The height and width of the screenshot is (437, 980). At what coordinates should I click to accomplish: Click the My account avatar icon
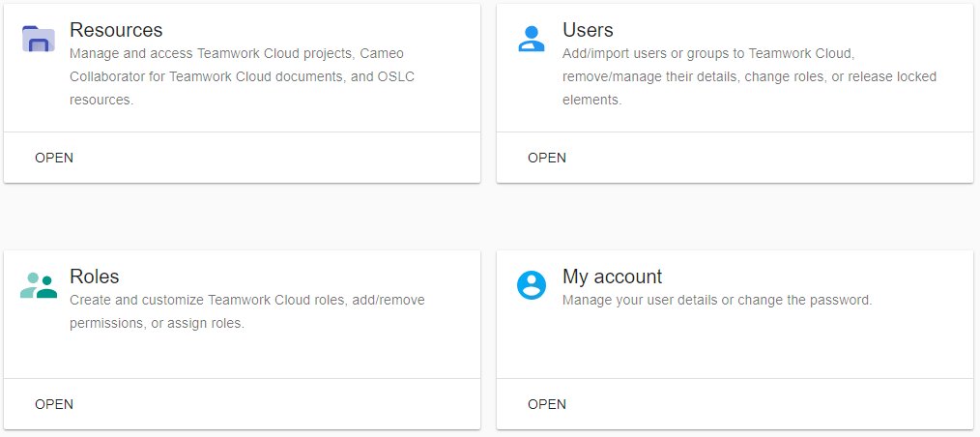click(532, 285)
